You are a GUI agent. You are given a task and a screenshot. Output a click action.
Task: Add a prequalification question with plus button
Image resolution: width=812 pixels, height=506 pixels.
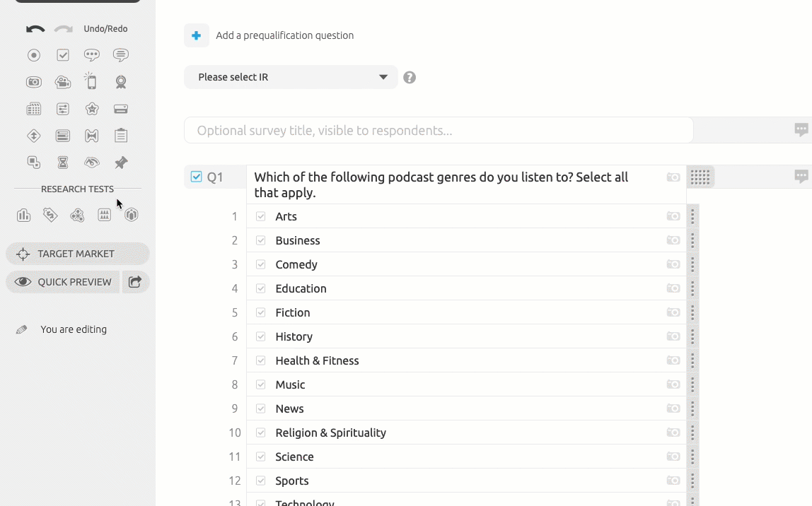(197, 35)
